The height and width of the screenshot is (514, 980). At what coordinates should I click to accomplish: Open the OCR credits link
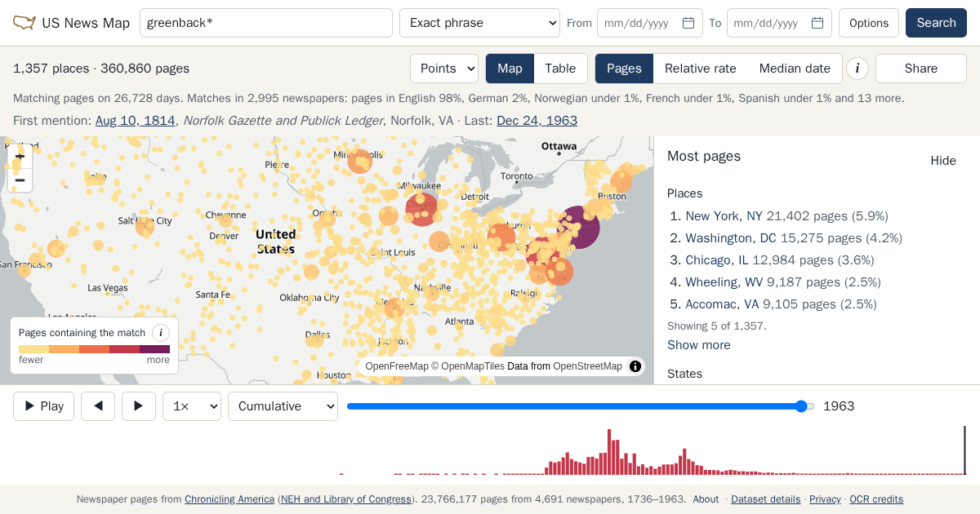click(x=876, y=499)
